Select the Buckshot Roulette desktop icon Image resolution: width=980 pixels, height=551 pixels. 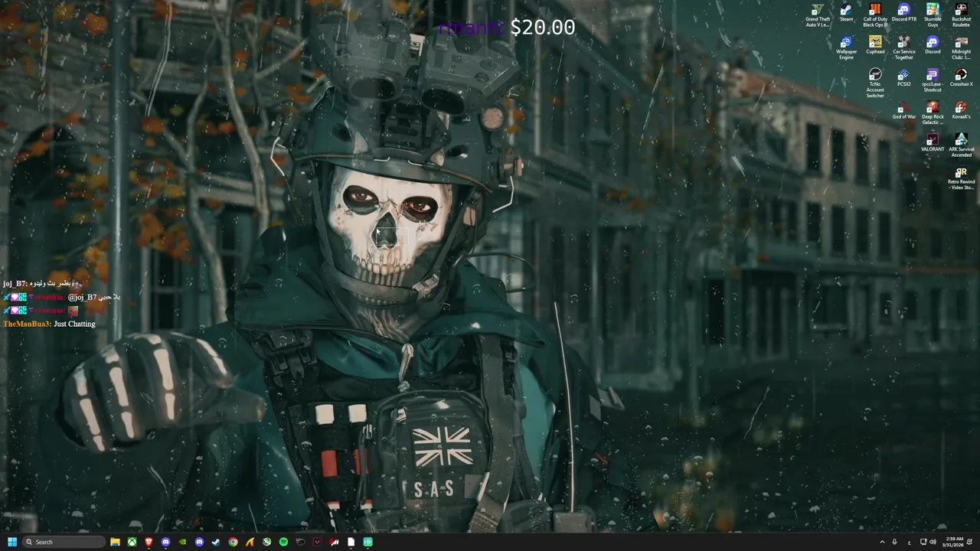coord(961,15)
